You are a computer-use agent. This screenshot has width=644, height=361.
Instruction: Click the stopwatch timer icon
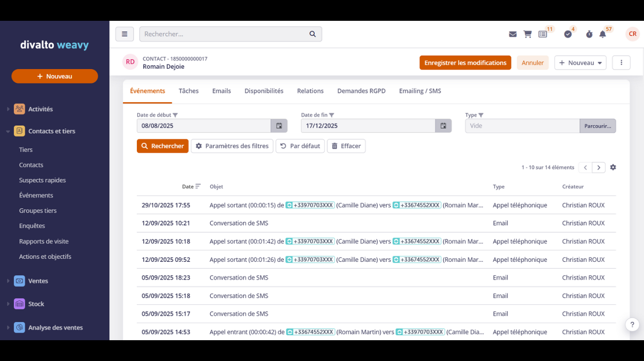(x=589, y=34)
